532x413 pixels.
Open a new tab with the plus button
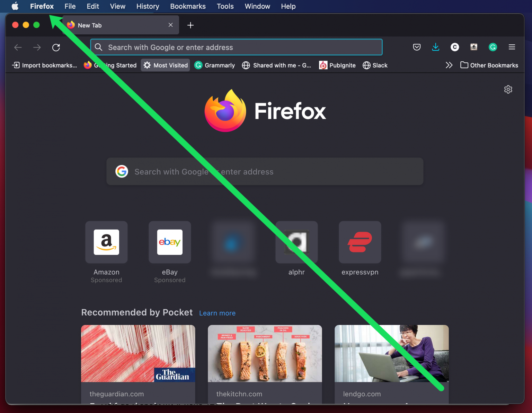(x=190, y=25)
